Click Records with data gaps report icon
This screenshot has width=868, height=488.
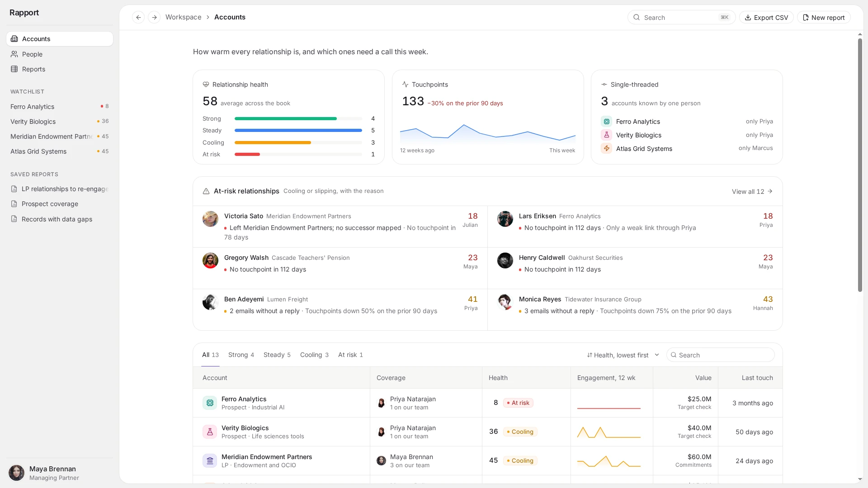(14, 219)
